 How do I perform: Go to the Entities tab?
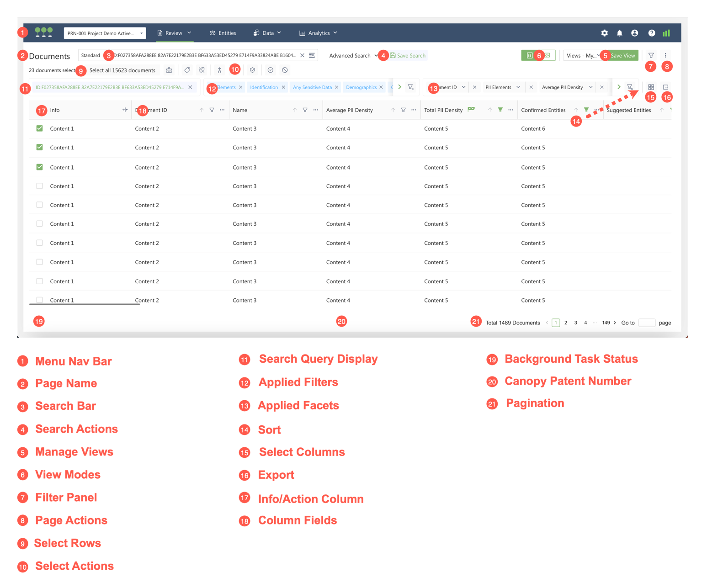point(223,33)
